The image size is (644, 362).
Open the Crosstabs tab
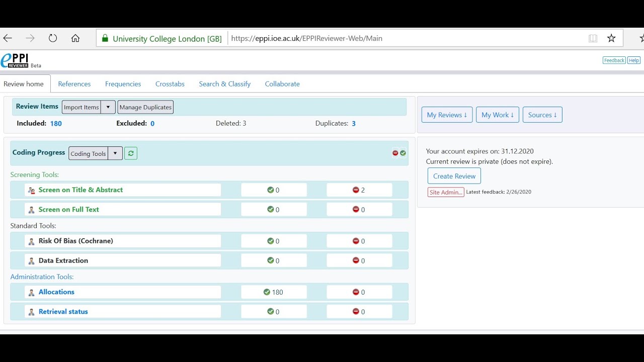(170, 84)
